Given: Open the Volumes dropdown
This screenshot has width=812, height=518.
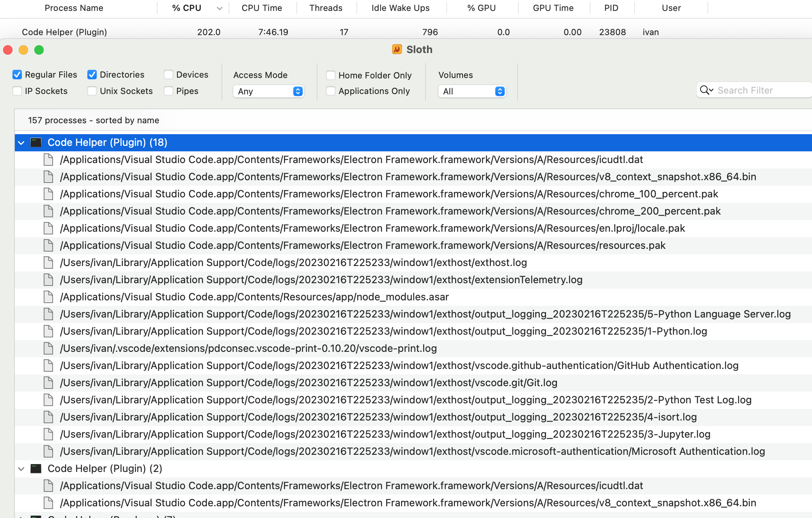Looking at the screenshot, I should tap(472, 91).
